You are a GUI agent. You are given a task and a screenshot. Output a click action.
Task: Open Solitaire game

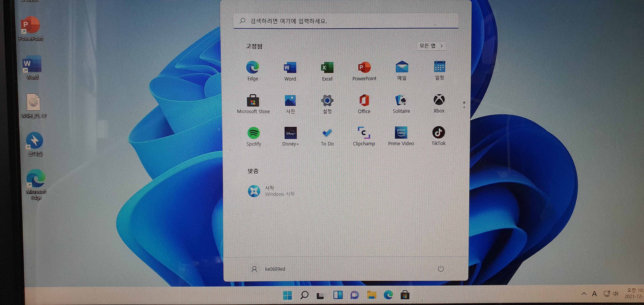pos(401,104)
